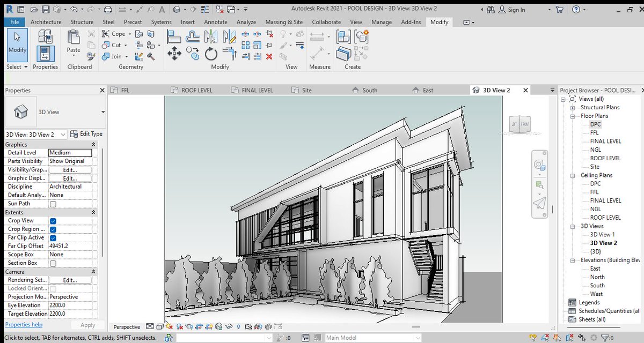Viewport: 644px width, 343px height.
Task: Expand the Structural Plans tree node
Action: pyautogui.click(x=573, y=108)
